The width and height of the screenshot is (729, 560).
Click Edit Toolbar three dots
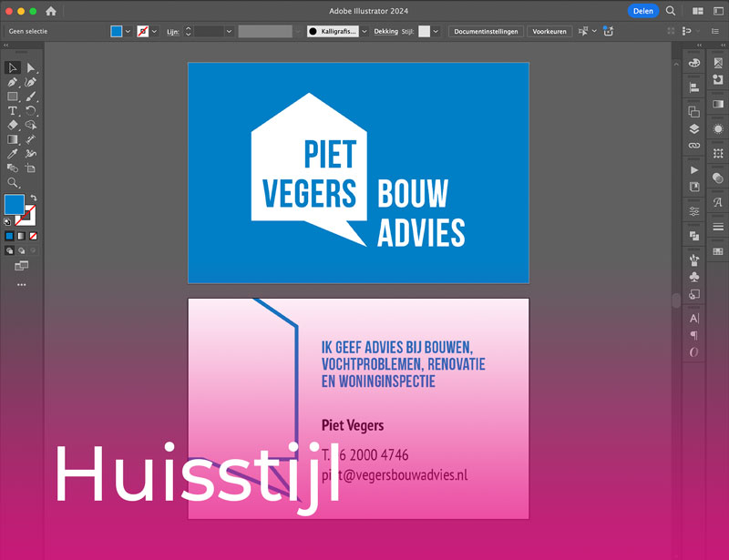pos(21,284)
